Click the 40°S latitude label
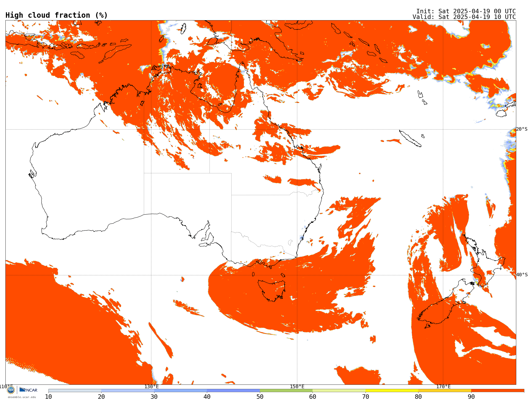This screenshot has width=532, height=400. (x=522, y=275)
